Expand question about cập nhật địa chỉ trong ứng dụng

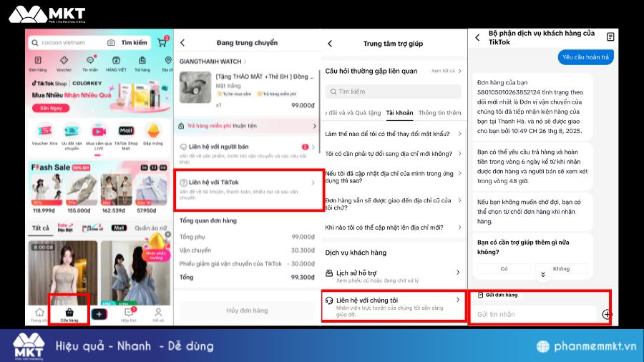point(393,177)
